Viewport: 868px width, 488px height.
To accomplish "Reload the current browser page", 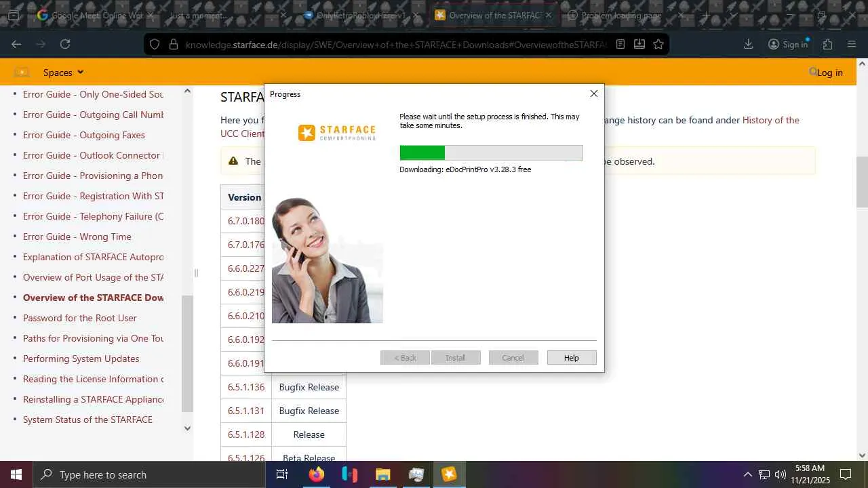I will [x=65, y=44].
